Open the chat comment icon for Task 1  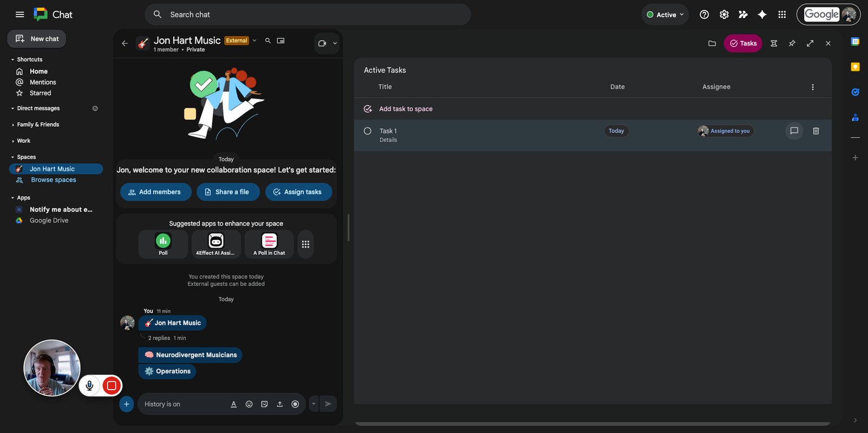click(794, 131)
